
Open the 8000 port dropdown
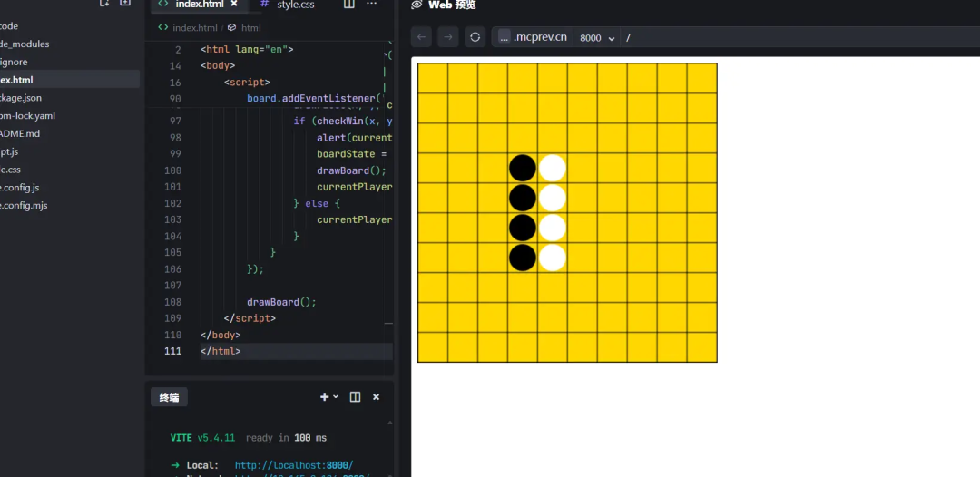pos(597,38)
